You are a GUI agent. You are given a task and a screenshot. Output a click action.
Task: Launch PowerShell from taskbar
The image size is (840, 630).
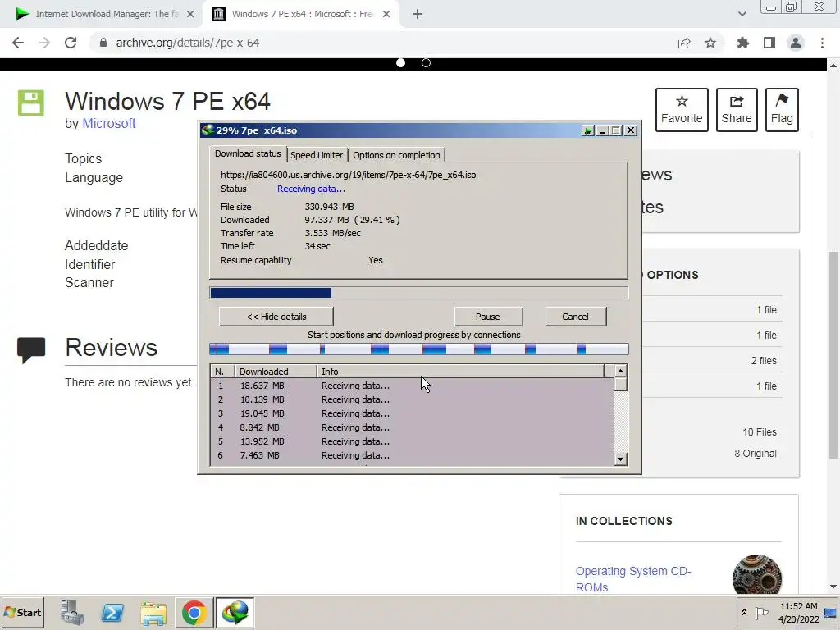(x=112, y=612)
